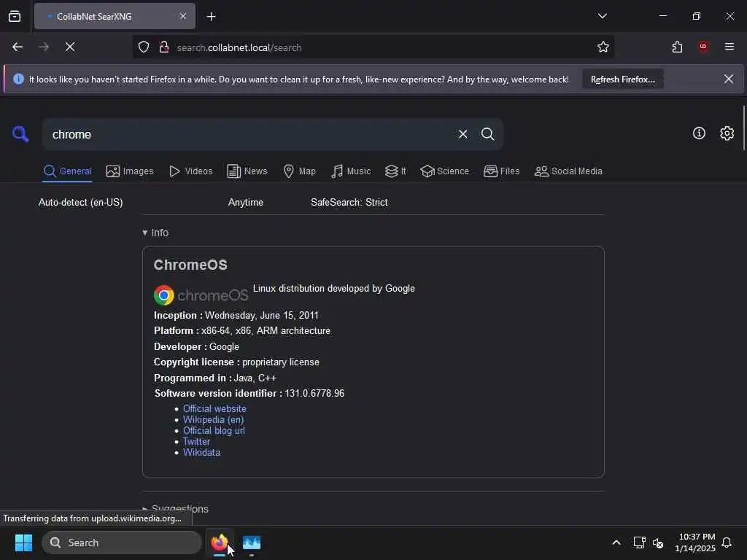The height and width of the screenshot is (560, 747).
Task: Open SearXNG preferences gear icon
Action: point(727,133)
